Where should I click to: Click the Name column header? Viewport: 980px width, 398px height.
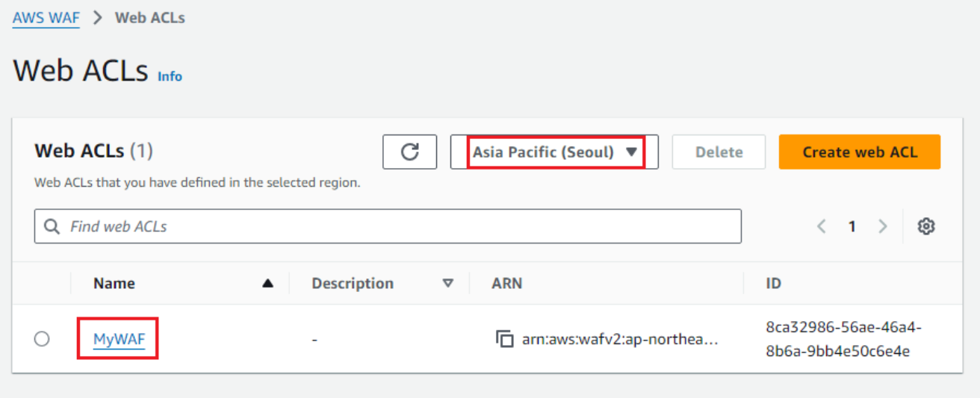[114, 284]
